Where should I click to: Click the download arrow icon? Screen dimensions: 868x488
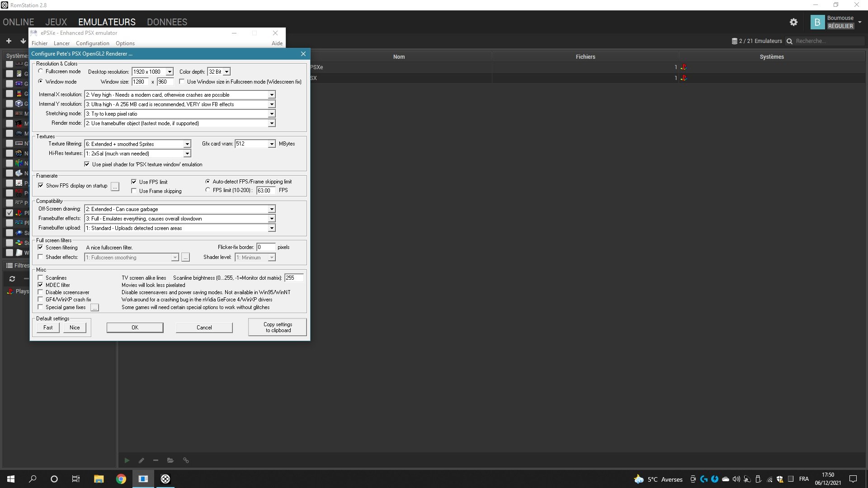point(23,41)
